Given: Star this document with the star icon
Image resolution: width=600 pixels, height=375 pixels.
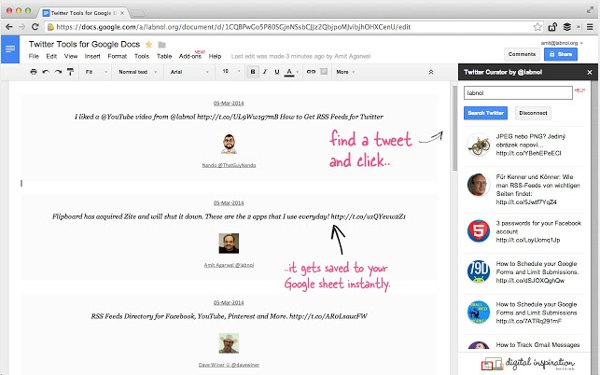Looking at the screenshot, I should (148, 44).
